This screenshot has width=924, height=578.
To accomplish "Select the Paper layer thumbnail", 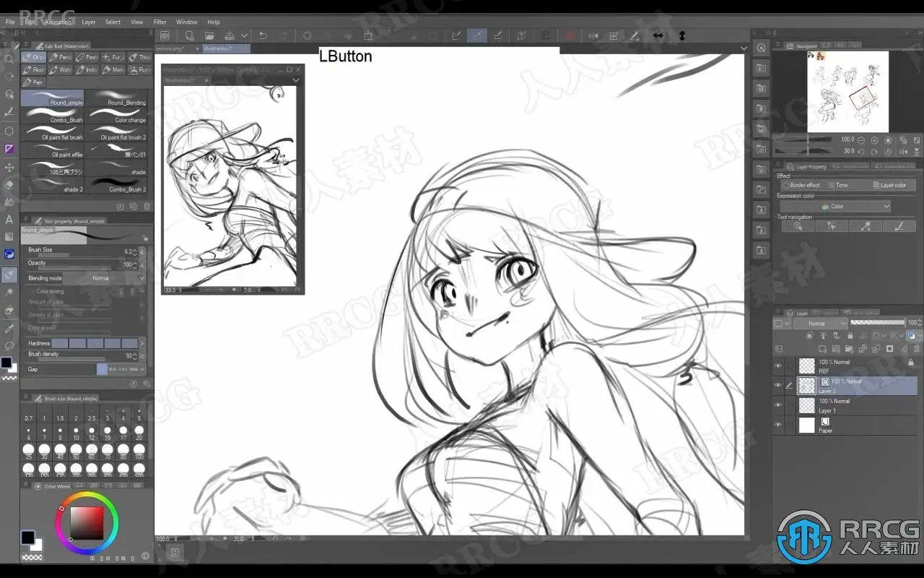I will point(806,426).
